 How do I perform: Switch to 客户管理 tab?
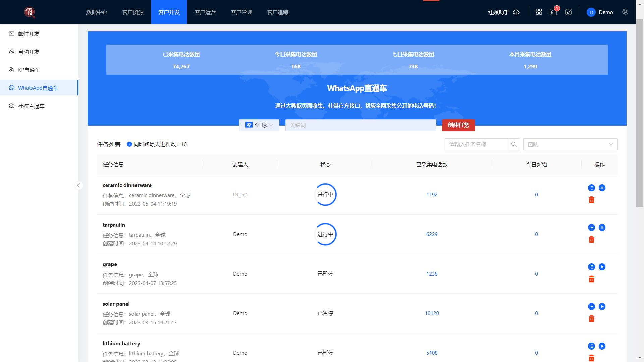coord(241,12)
